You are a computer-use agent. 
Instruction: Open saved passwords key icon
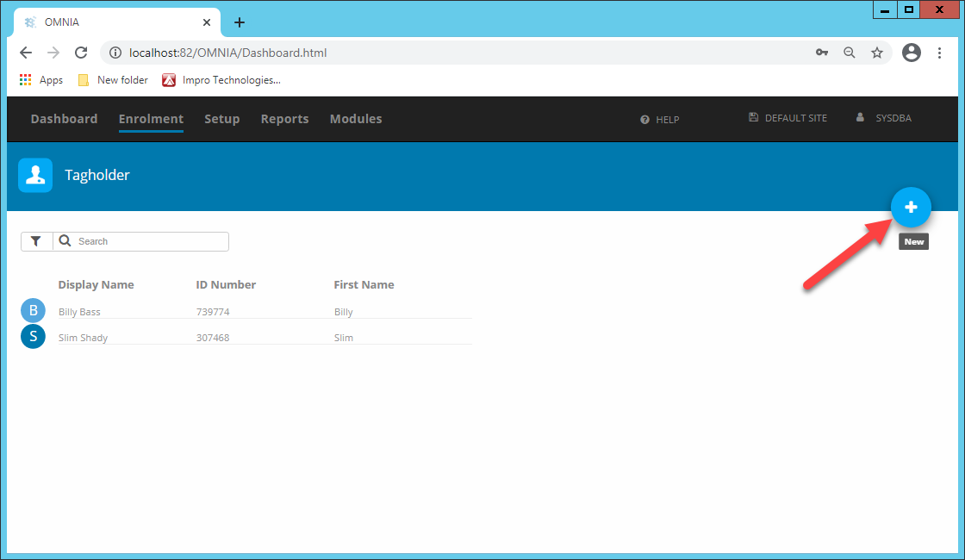822,53
